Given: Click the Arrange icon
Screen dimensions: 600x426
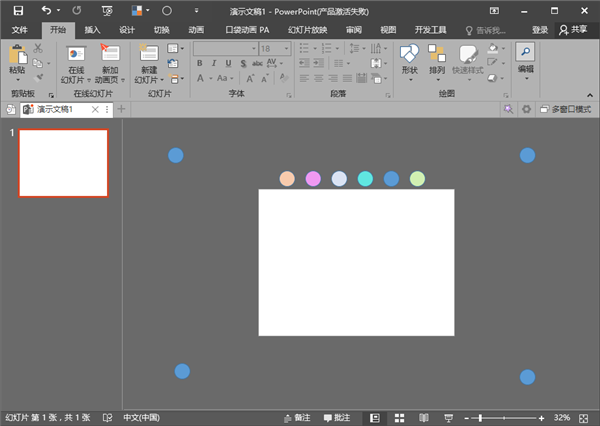Looking at the screenshot, I should (437, 54).
